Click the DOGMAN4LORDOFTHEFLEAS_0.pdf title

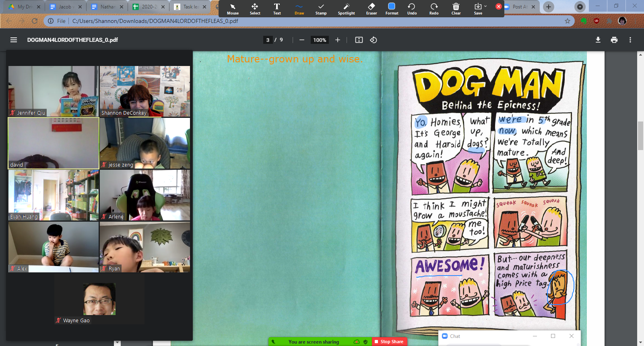point(72,40)
